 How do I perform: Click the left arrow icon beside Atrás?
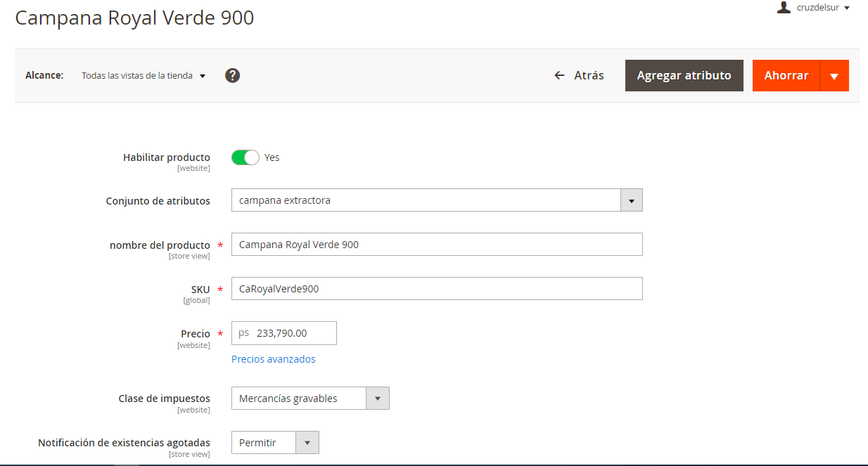[x=560, y=75]
